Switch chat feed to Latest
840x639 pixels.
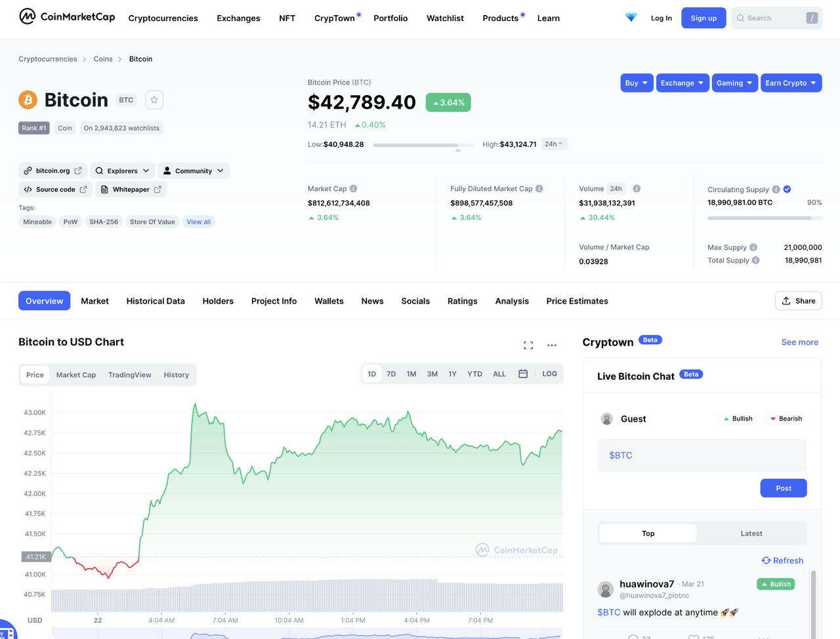click(751, 533)
